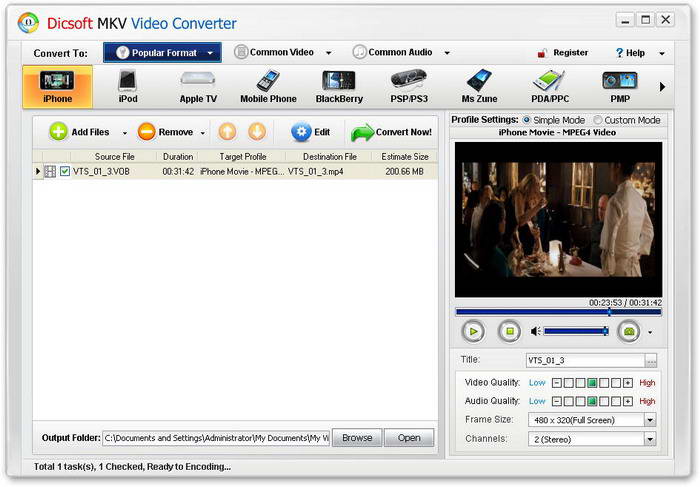The image size is (700, 487).
Task: Click the Estimate Size column header
Action: point(404,157)
